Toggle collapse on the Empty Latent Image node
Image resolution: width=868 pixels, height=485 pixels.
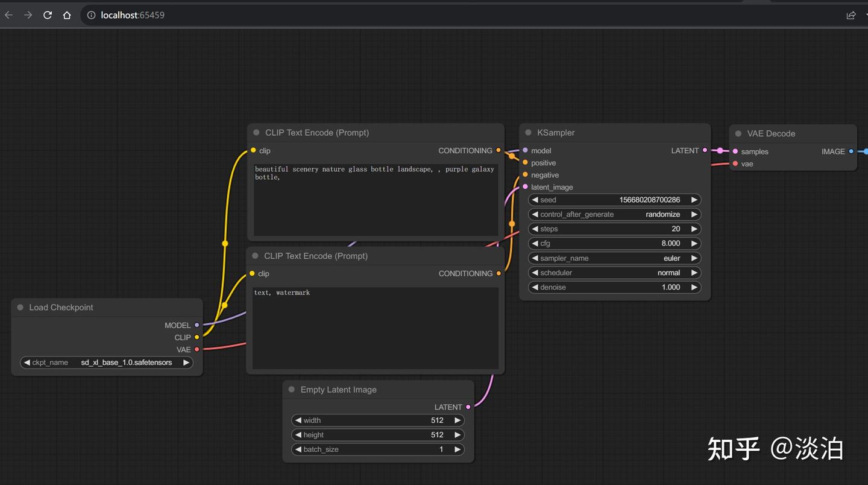[292, 390]
